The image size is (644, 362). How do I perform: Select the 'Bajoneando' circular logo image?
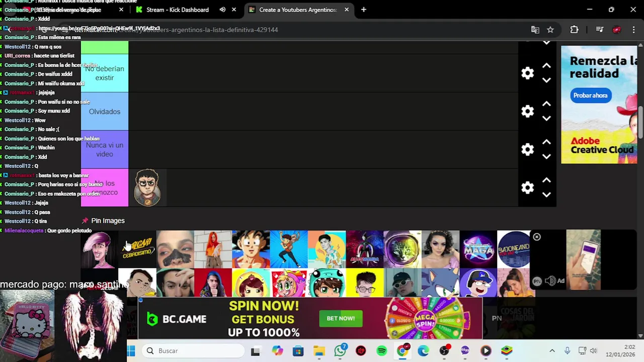tap(514, 249)
